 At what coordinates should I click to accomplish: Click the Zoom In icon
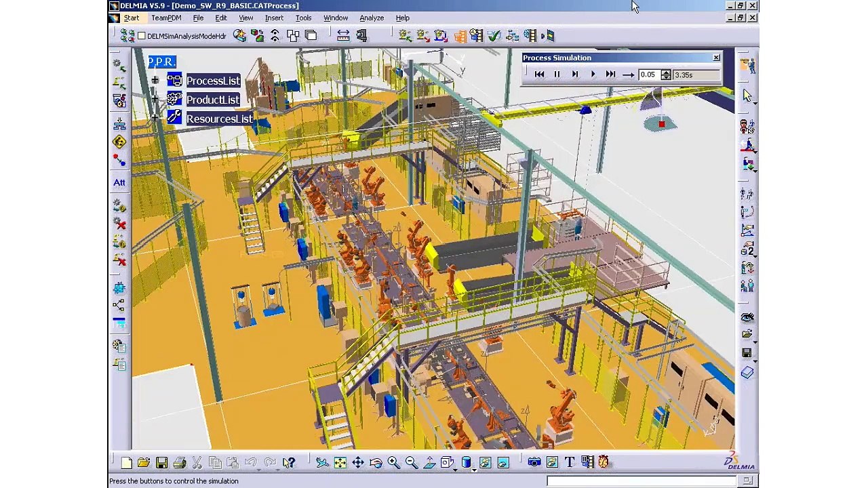[393, 463]
